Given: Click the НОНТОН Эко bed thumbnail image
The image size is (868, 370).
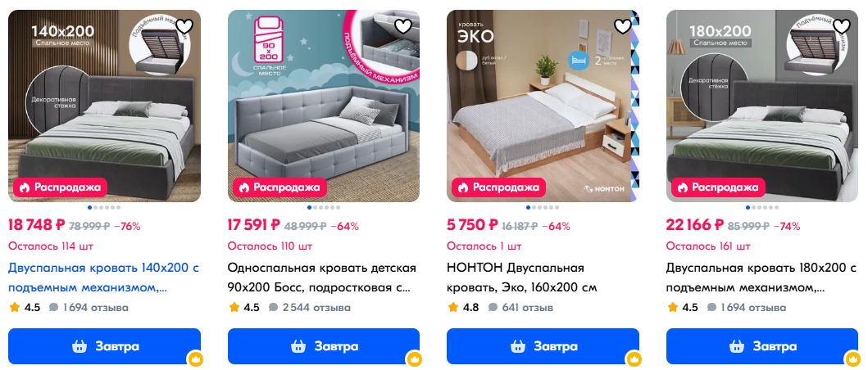Looking at the screenshot, I should tap(543, 106).
